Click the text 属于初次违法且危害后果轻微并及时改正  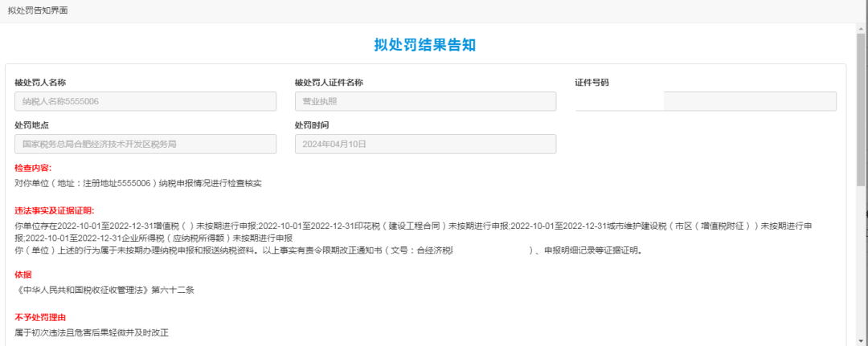[x=92, y=332]
